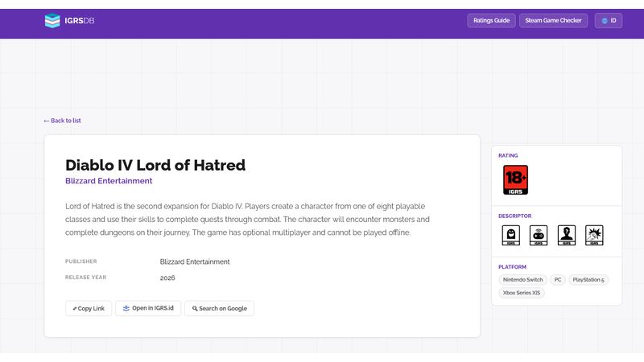Click the ghost horror descriptor icon
This screenshot has height=362, width=644.
tap(511, 235)
